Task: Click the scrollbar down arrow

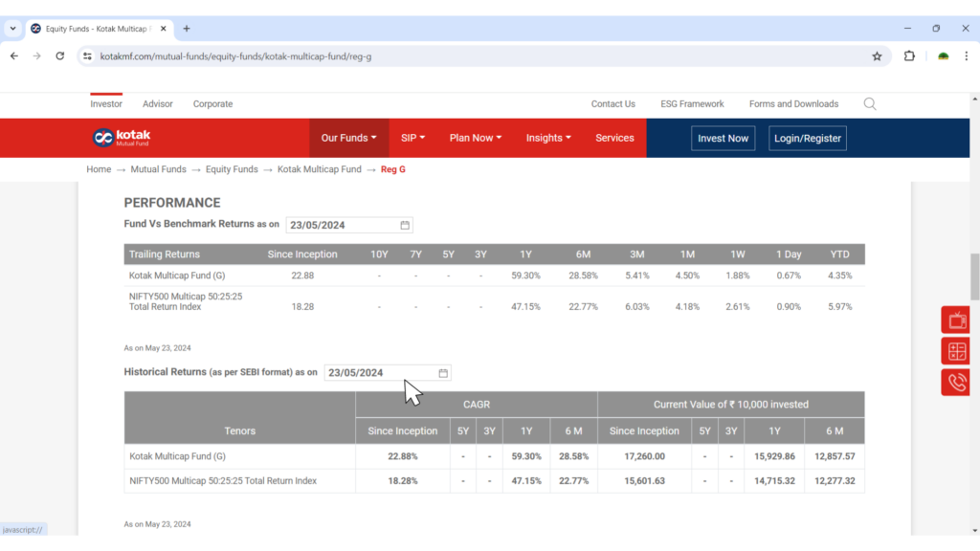Action: [975, 530]
